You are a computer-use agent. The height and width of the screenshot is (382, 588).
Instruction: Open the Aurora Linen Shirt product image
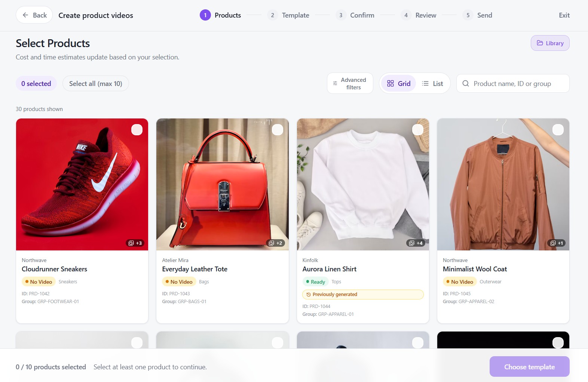point(363,184)
